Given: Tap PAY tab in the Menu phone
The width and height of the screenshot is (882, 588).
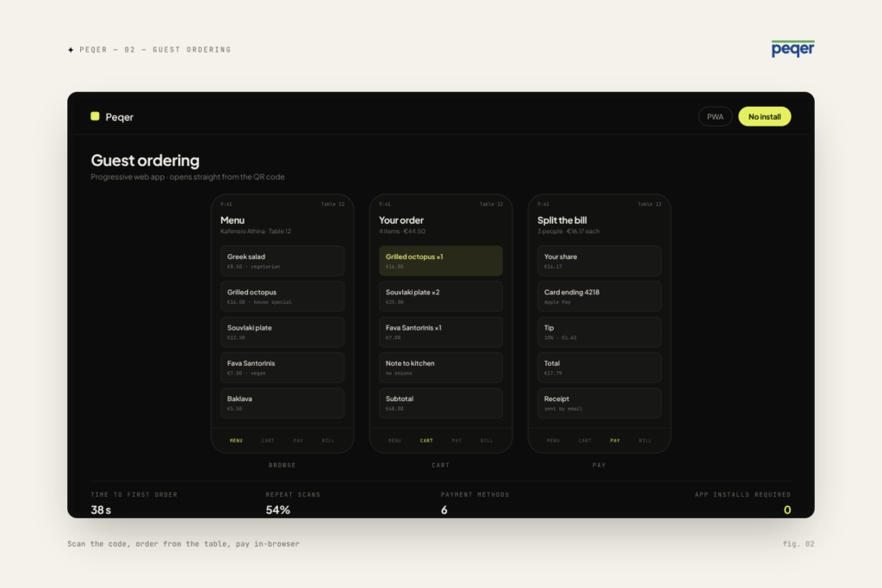Looking at the screenshot, I should coord(298,441).
